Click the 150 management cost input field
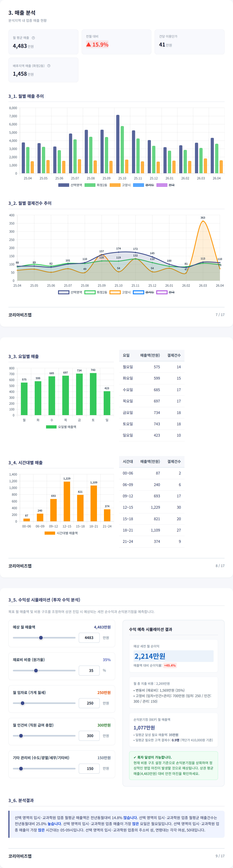 tap(89, 769)
